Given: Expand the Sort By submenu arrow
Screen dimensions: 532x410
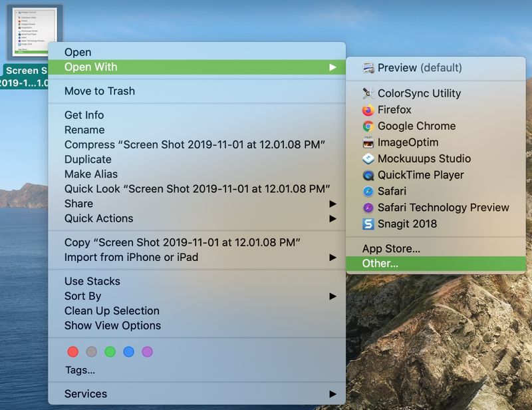Looking at the screenshot, I should tap(333, 296).
